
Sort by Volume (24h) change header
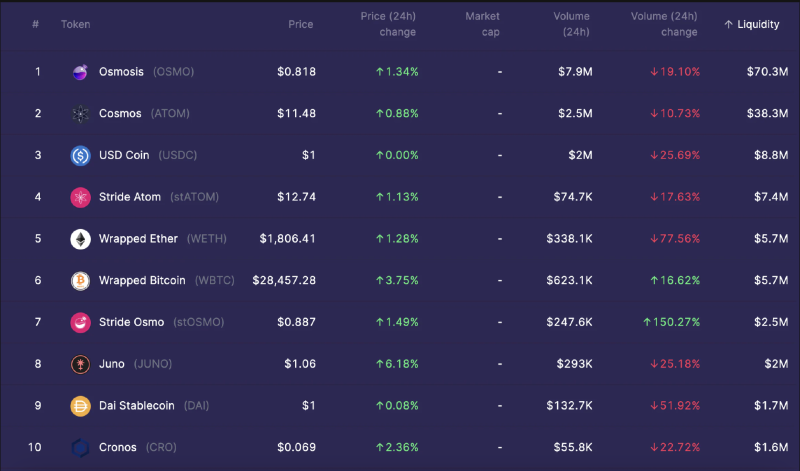pyautogui.click(x=664, y=25)
